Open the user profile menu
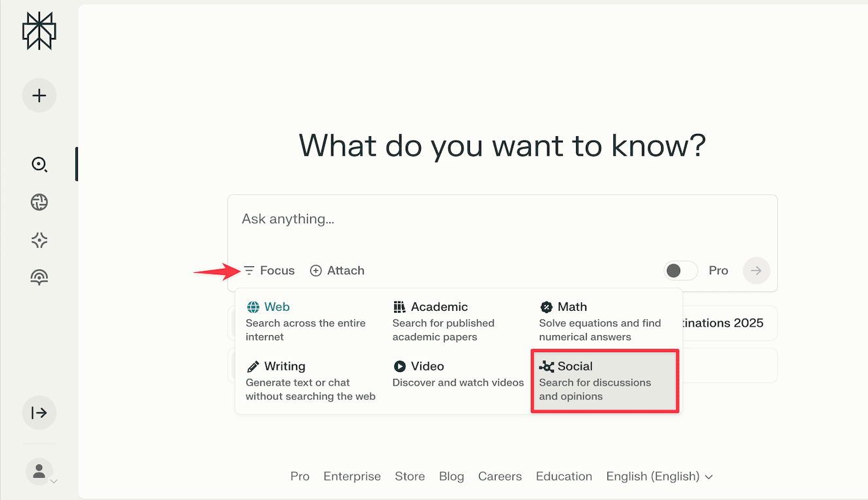Viewport: 868px width, 500px height. (x=41, y=471)
